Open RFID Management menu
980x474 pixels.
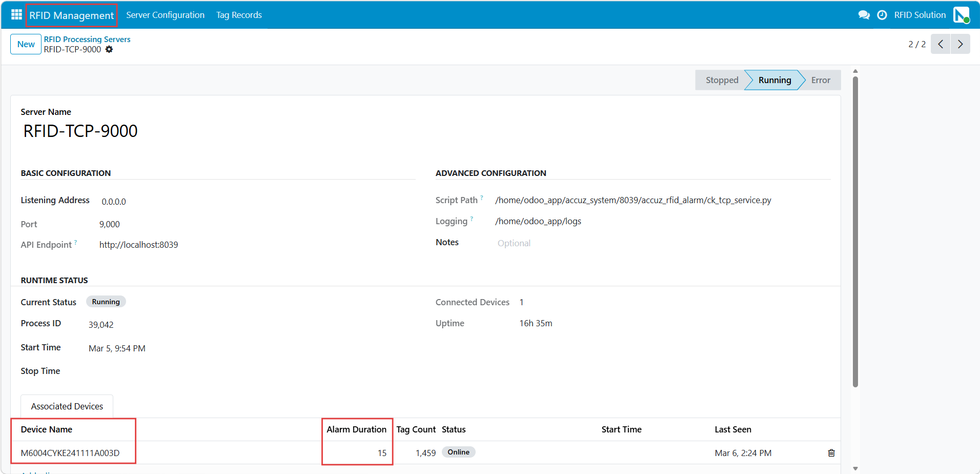pyautogui.click(x=72, y=15)
